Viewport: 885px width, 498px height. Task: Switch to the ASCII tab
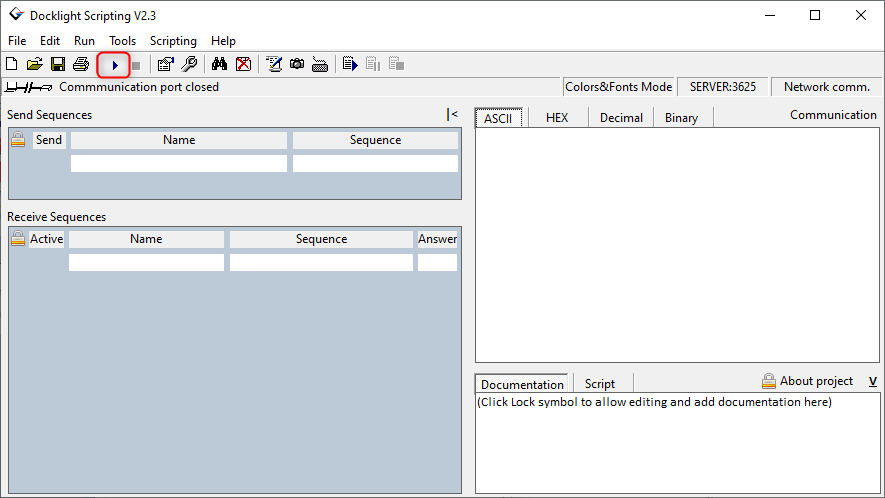498,117
